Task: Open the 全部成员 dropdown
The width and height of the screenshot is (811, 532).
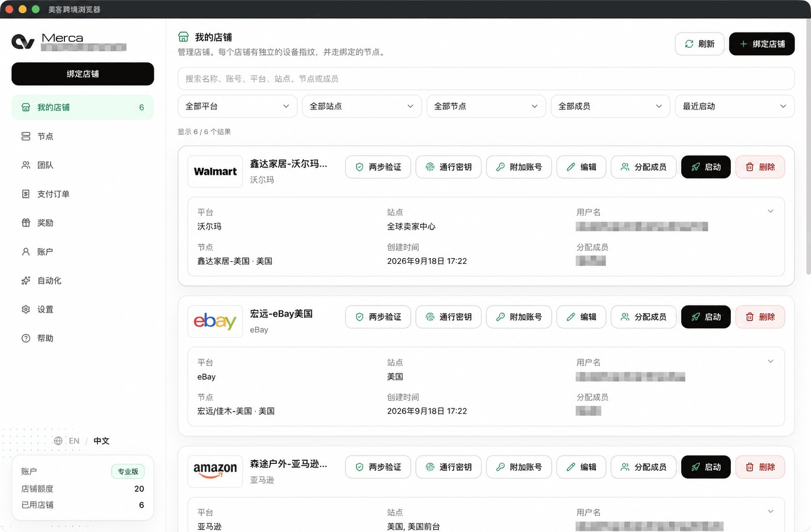Action: (x=610, y=106)
